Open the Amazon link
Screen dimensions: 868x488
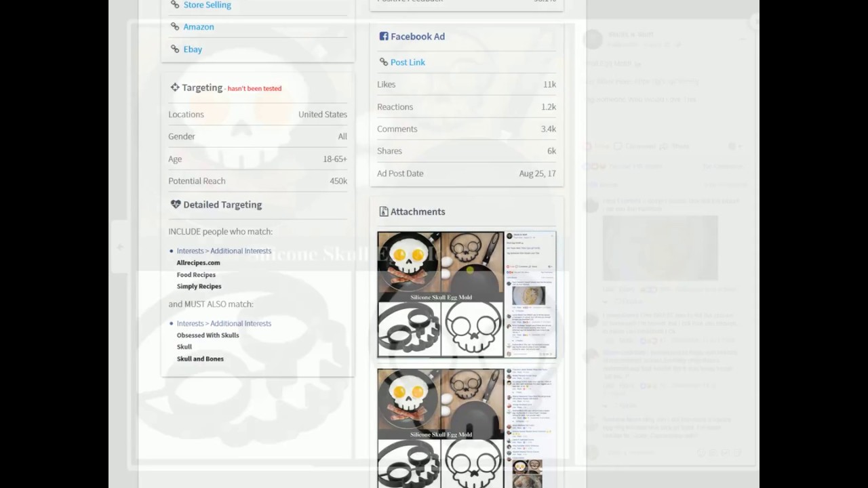coord(199,26)
